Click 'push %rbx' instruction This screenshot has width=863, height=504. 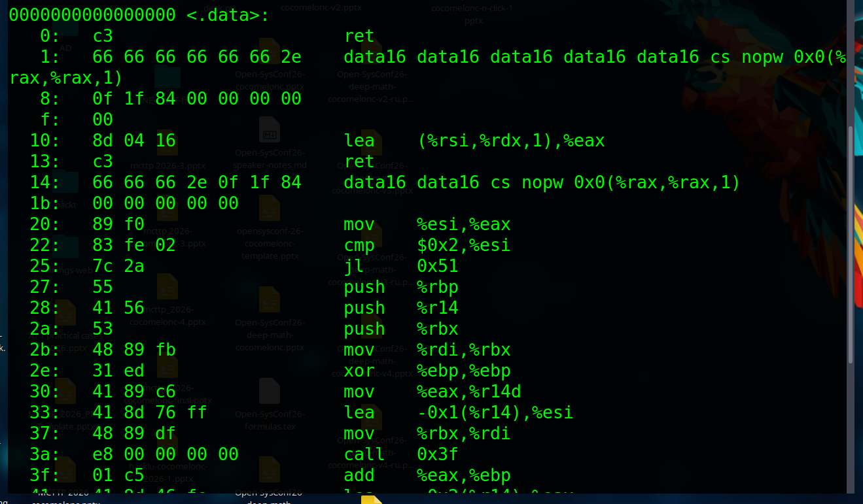tap(401, 329)
